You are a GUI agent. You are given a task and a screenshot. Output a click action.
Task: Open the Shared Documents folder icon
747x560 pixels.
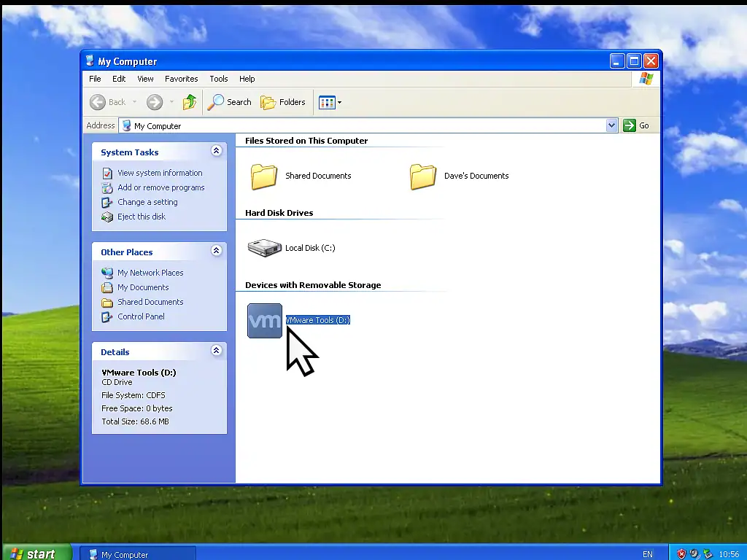[x=264, y=176]
